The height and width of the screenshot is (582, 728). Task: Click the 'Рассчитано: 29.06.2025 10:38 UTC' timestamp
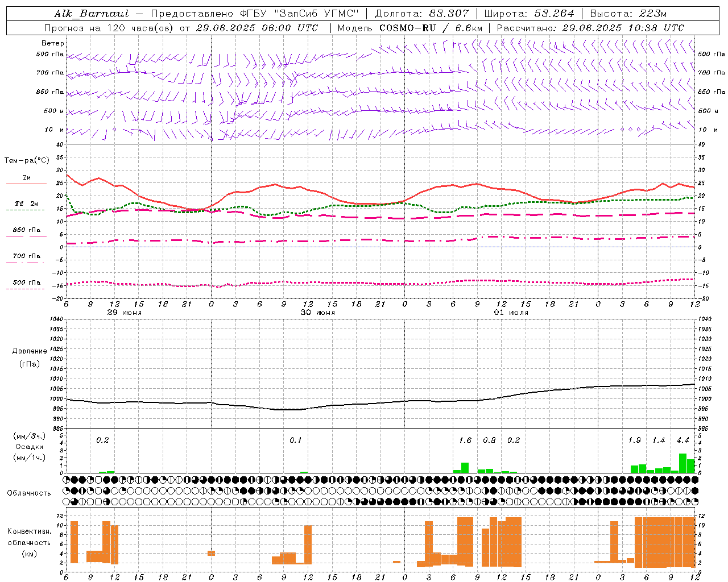(590, 28)
